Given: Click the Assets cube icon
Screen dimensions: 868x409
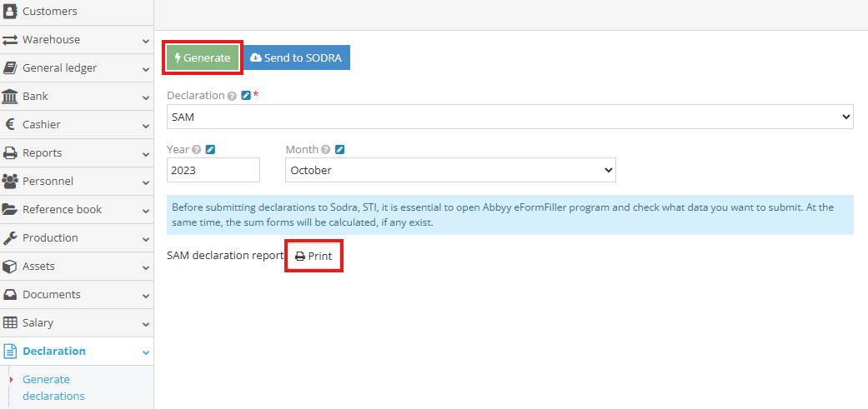Looking at the screenshot, I should coord(10,267).
